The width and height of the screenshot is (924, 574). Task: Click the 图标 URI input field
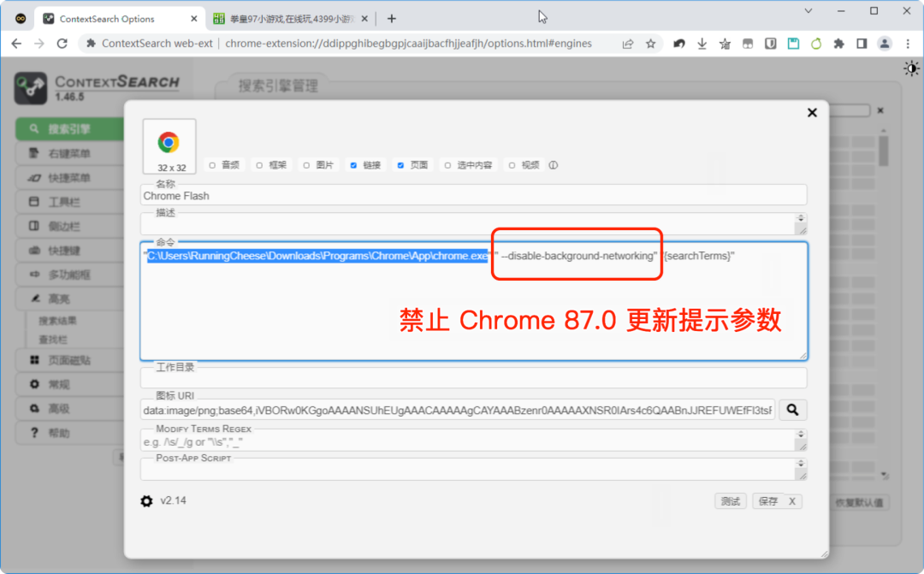point(458,410)
